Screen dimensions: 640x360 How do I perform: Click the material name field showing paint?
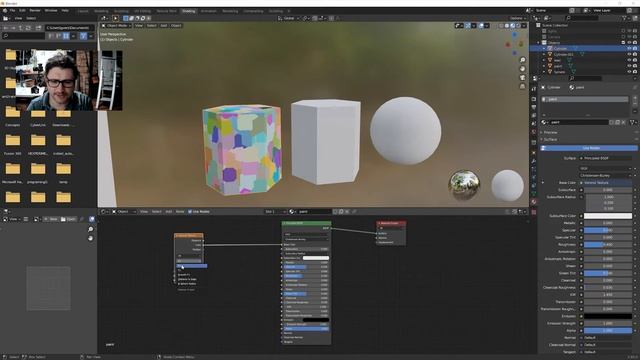(578, 122)
